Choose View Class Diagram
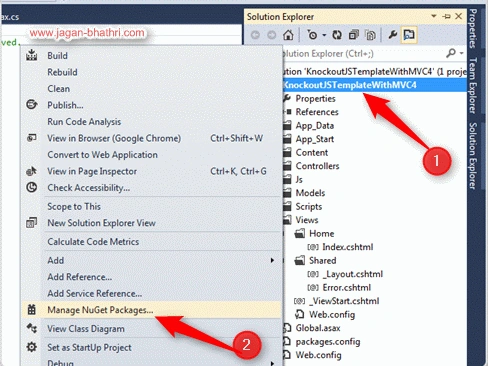The image size is (488, 366). coord(152,329)
